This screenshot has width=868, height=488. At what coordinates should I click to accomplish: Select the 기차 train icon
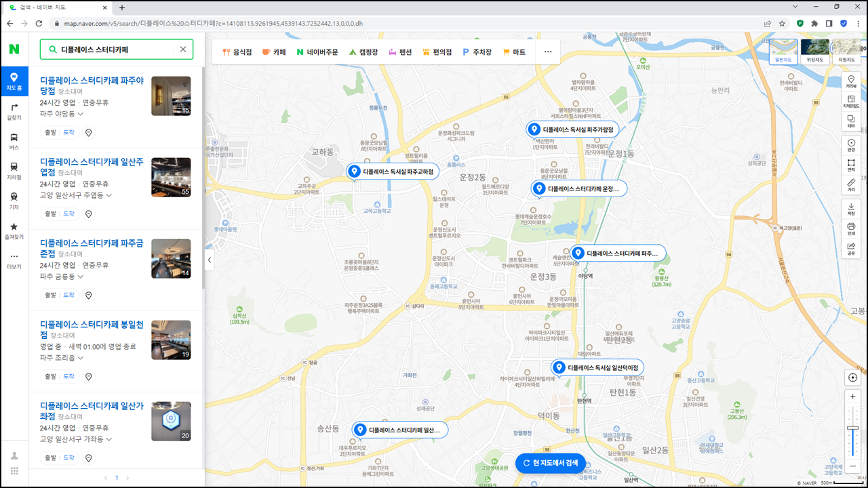point(14,201)
